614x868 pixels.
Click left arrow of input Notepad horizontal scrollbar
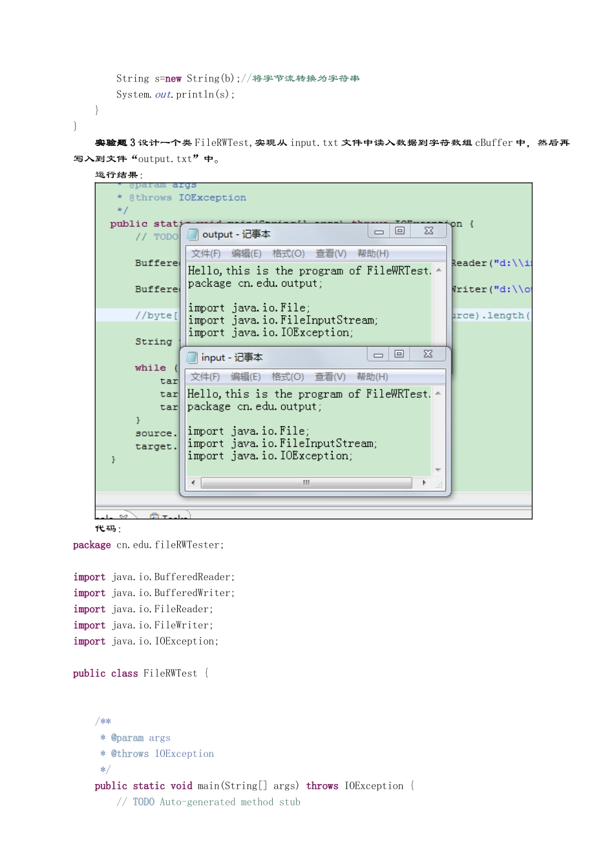(193, 482)
